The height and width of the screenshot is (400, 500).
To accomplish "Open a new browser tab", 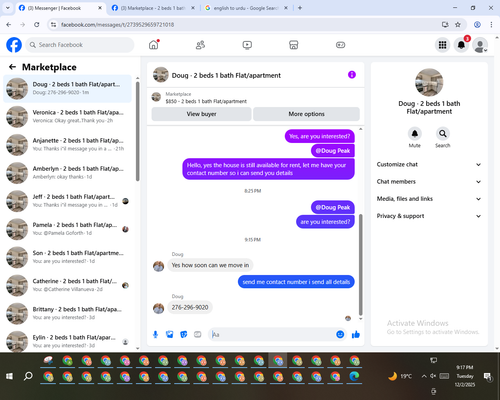I will [300, 8].
